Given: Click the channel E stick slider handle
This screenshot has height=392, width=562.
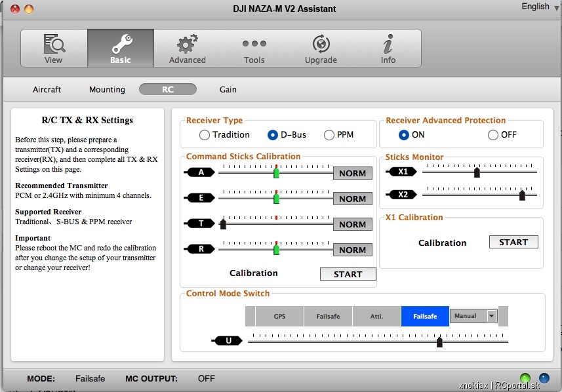Looking at the screenshot, I should coord(276,199).
